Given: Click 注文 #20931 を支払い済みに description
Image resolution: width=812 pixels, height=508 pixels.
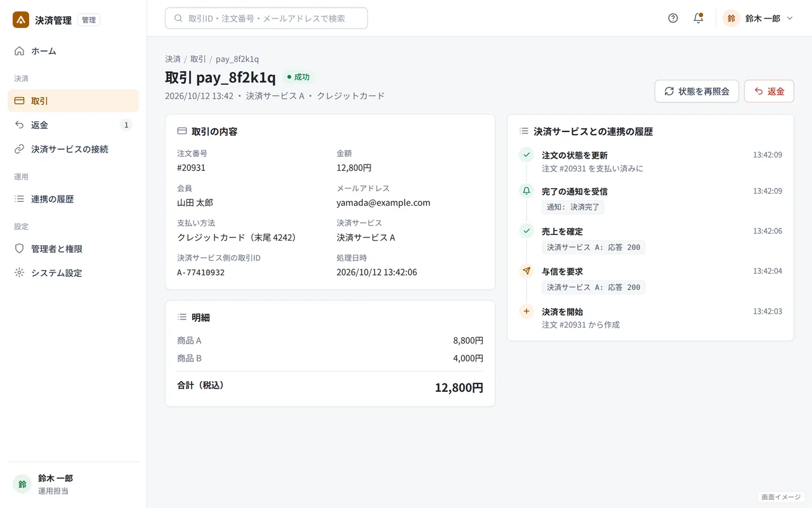Looking at the screenshot, I should point(593,169).
